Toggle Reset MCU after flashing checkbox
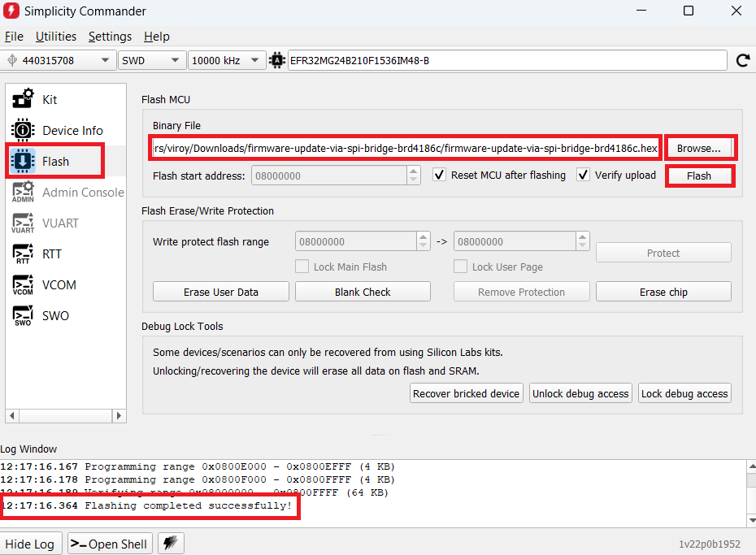The width and height of the screenshot is (756, 555). point(439,175)
